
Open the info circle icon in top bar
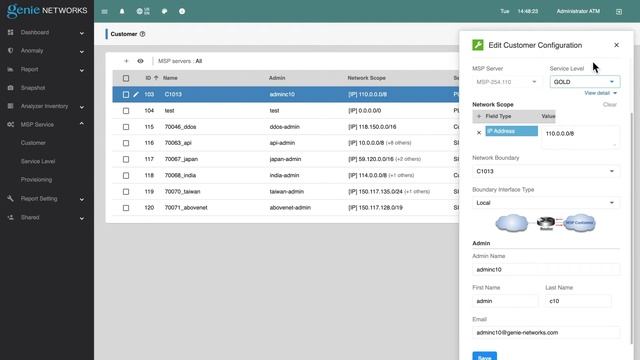coord(182,11)
